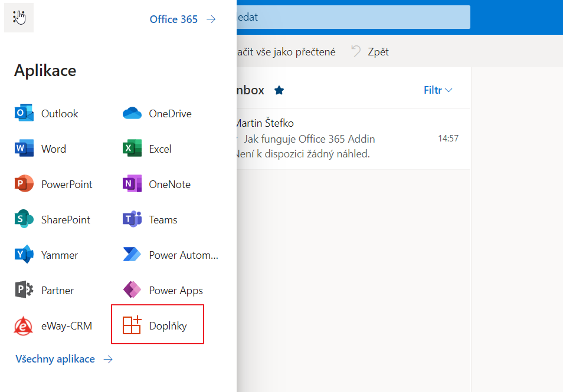
Task: Click the OneDrive label
Action: (x=170, y=114)
